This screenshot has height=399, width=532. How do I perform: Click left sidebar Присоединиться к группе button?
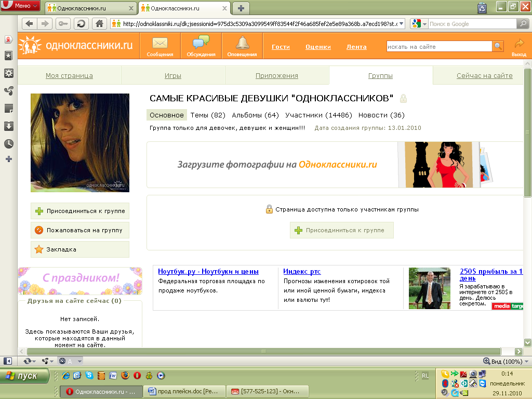point(80,211)
